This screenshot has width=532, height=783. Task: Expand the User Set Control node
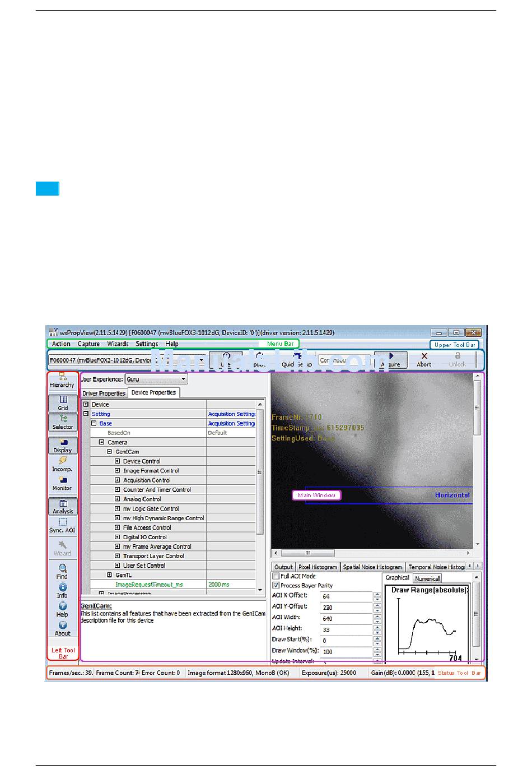118,566
